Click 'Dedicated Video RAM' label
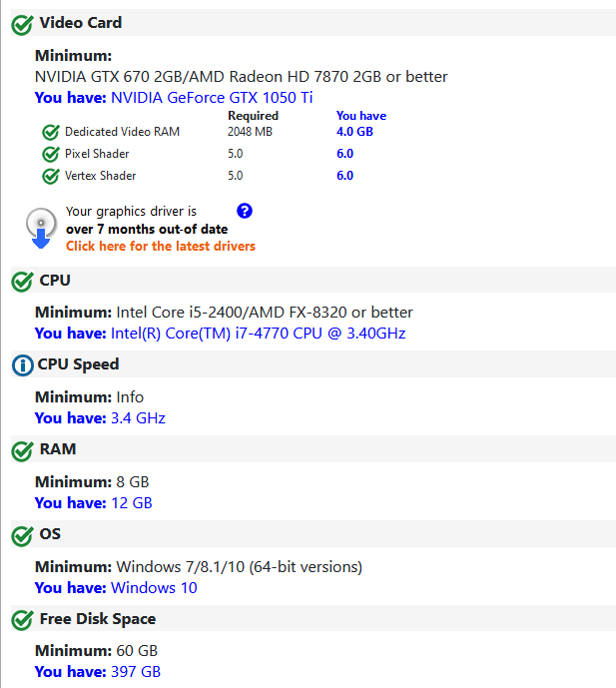The width and height of the screenshot is (616, 688). 123,132
